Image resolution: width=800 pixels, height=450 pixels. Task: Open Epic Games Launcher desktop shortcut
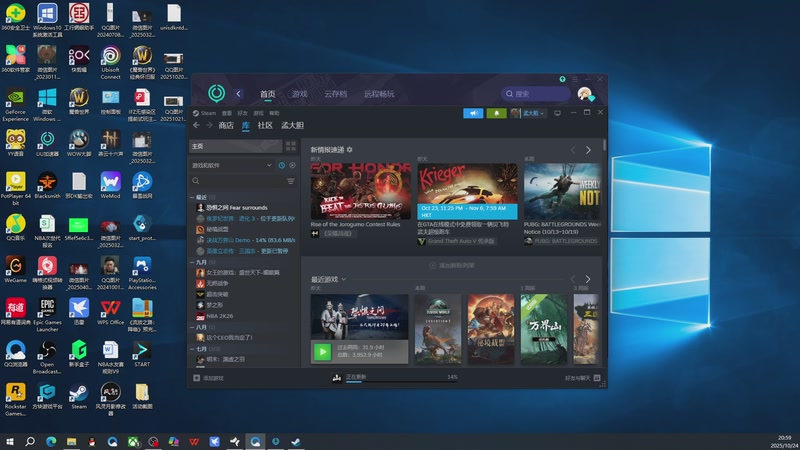coord(47,314)
